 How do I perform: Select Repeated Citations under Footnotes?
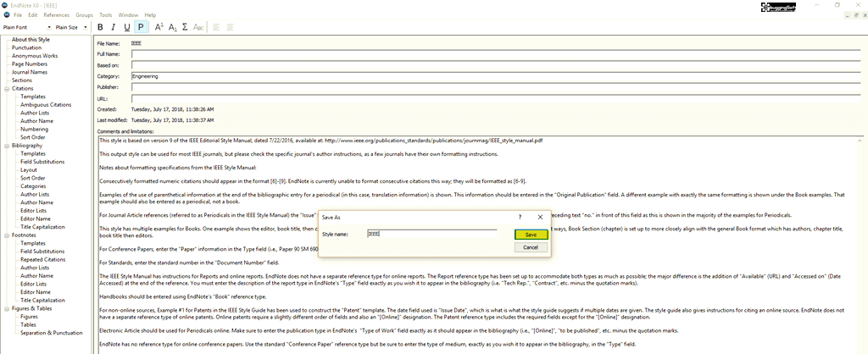(42, 259)
